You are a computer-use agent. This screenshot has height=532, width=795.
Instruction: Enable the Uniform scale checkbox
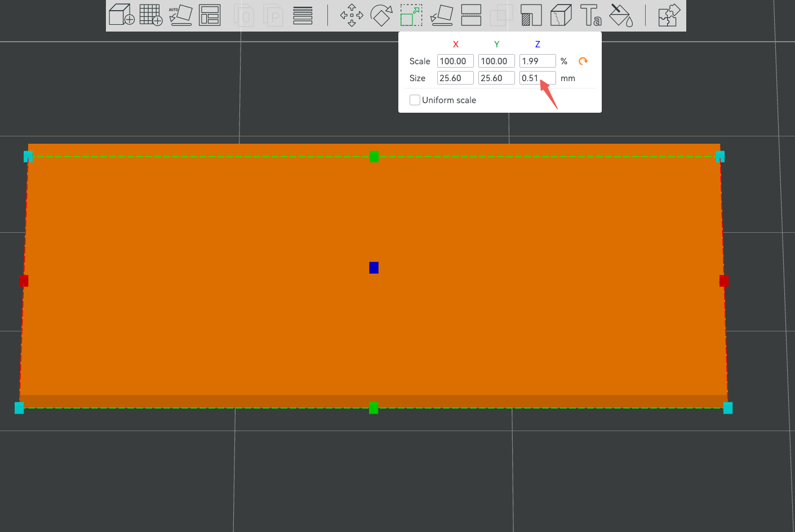415,100
